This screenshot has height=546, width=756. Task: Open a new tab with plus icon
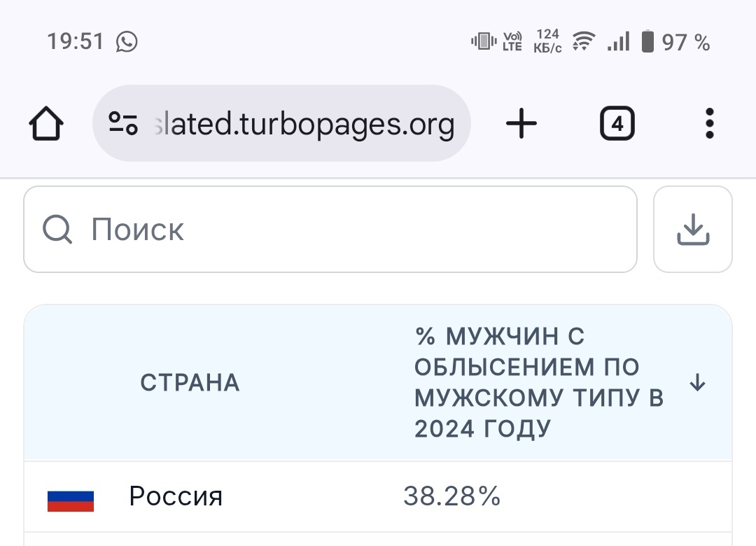point(521,125)
